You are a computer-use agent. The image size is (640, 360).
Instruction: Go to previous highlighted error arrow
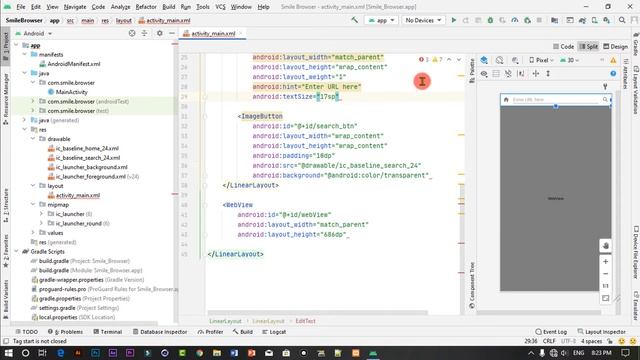pyautogui.click(x=449, y=60)
